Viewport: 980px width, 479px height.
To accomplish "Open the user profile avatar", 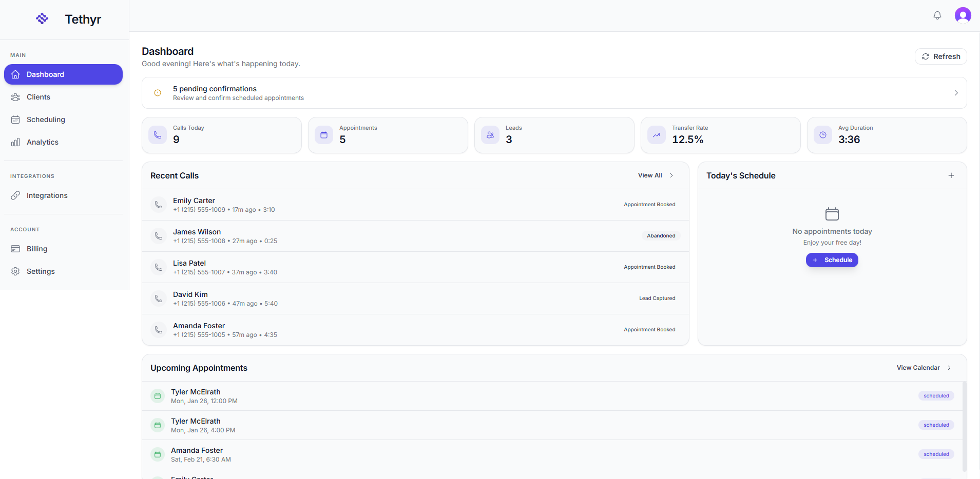I will tap(963, 15).
